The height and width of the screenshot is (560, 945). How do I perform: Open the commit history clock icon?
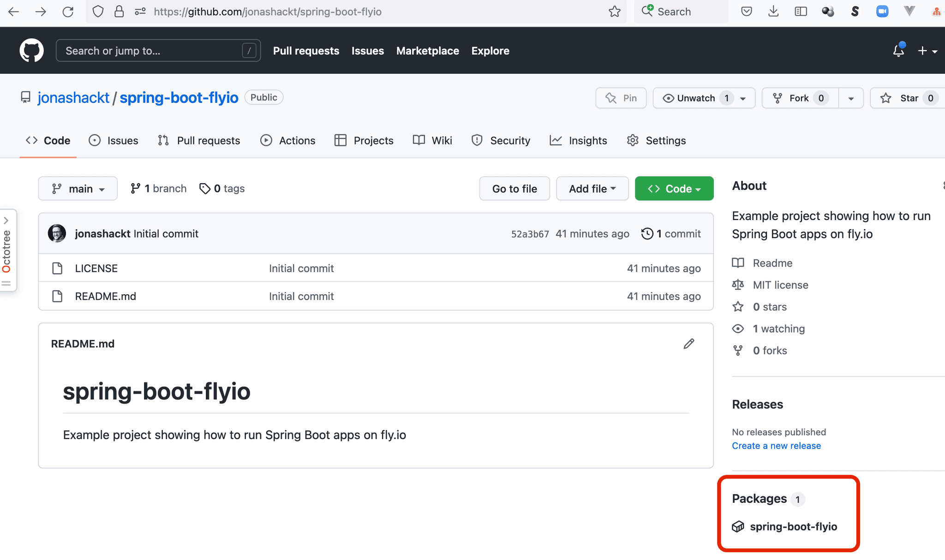(x=647, y=233)
